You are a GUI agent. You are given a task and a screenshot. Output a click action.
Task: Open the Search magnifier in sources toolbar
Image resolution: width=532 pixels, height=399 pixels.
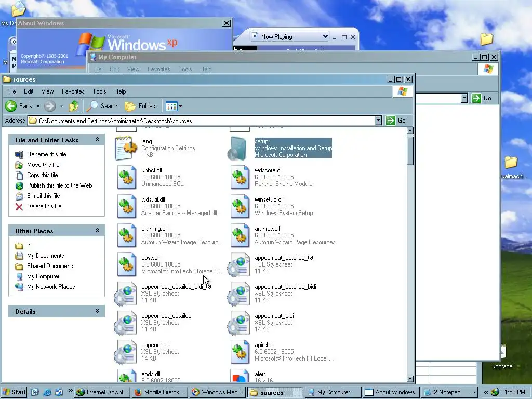[x=102, y=106]
